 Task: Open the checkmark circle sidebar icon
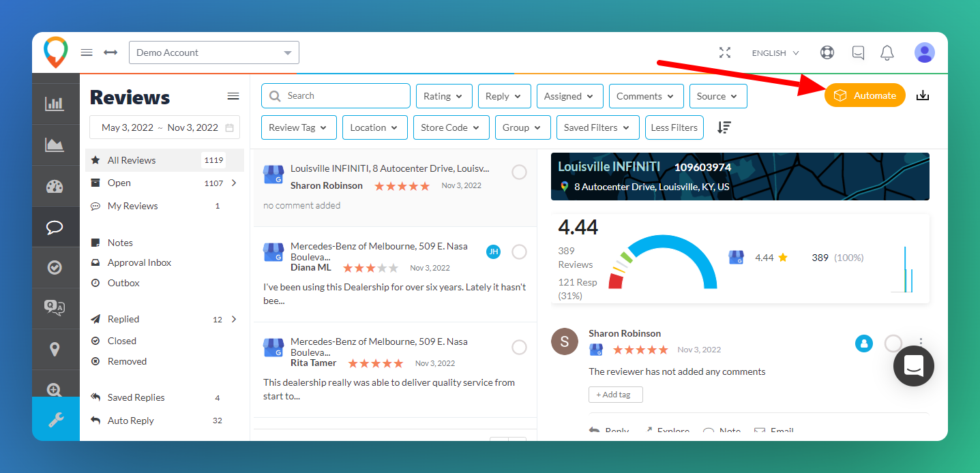(x=55, y=267)
